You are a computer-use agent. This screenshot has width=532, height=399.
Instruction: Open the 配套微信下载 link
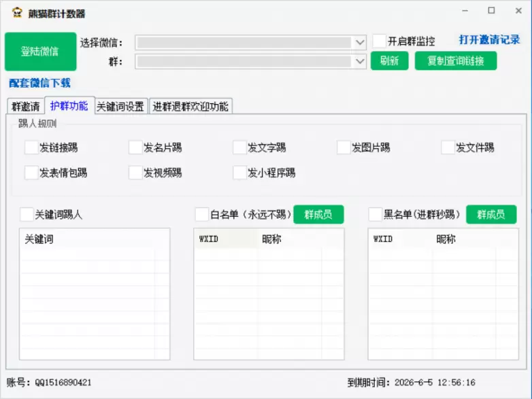(x=39, y=83)
